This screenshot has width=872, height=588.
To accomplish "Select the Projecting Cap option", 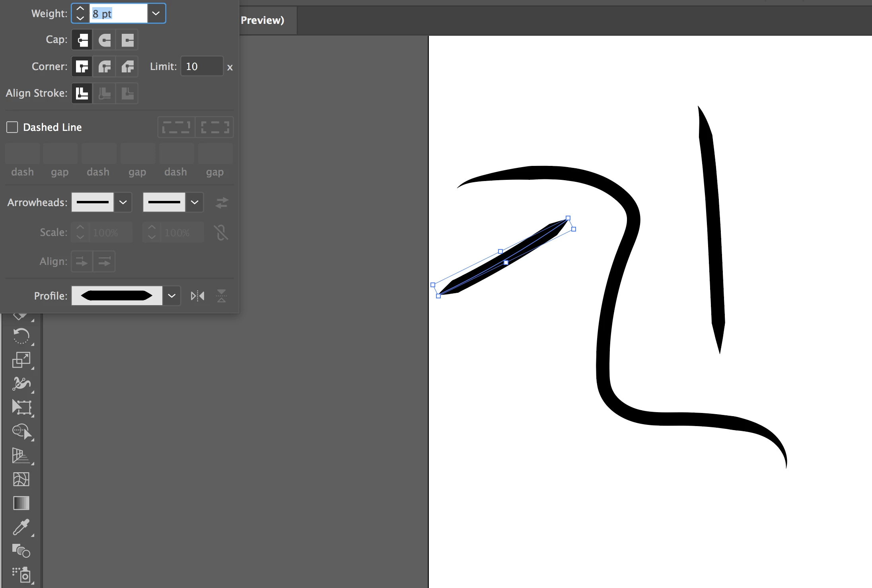I will 127,40.
